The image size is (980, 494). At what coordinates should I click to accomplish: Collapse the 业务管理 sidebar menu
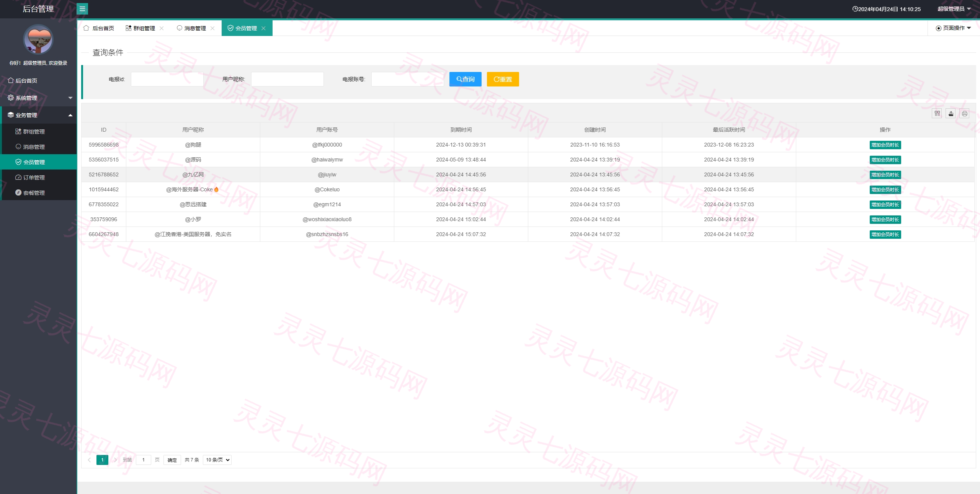pyautogui.click(x=38, y=115)
